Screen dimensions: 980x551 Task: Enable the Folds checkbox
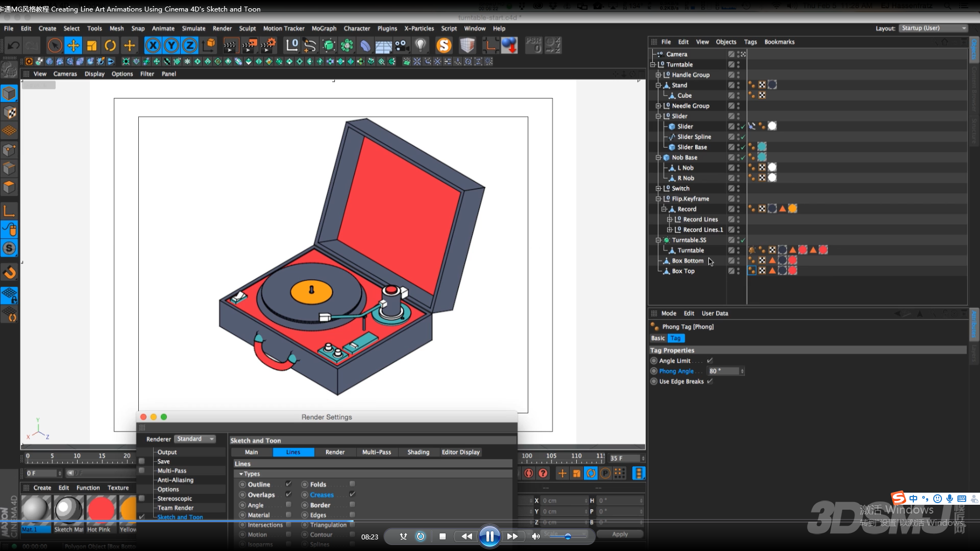352,484
